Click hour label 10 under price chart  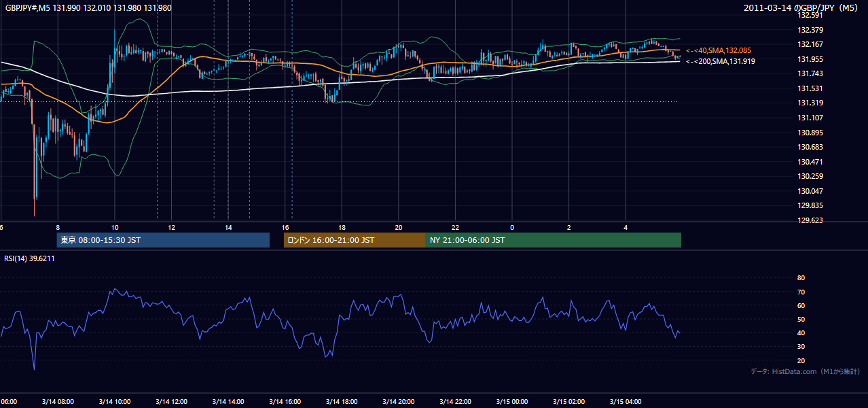tap(115, 227)
